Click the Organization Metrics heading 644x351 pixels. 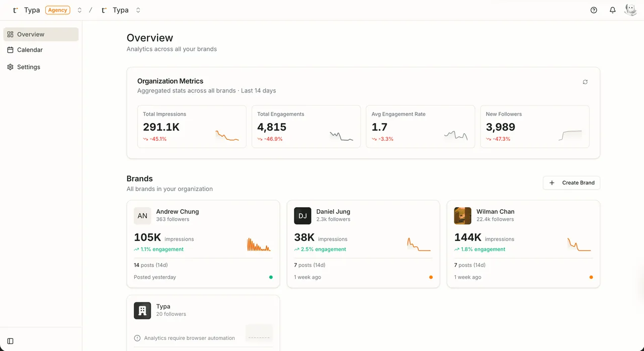170,81
